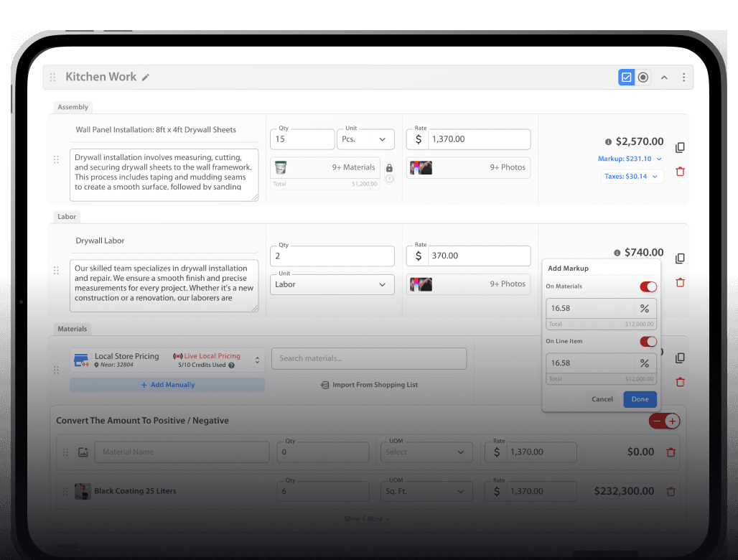This screenshot has width=738, height=560.
Task: Duplicate the Wall Panel Installation assembly item
Action: (680, 148)
